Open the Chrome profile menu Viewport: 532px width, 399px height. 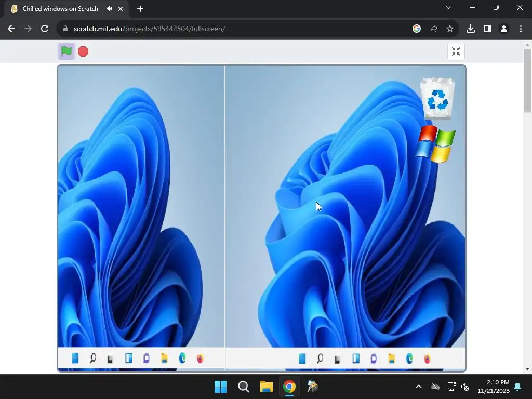pyautogui.click(x=504, y=29)
